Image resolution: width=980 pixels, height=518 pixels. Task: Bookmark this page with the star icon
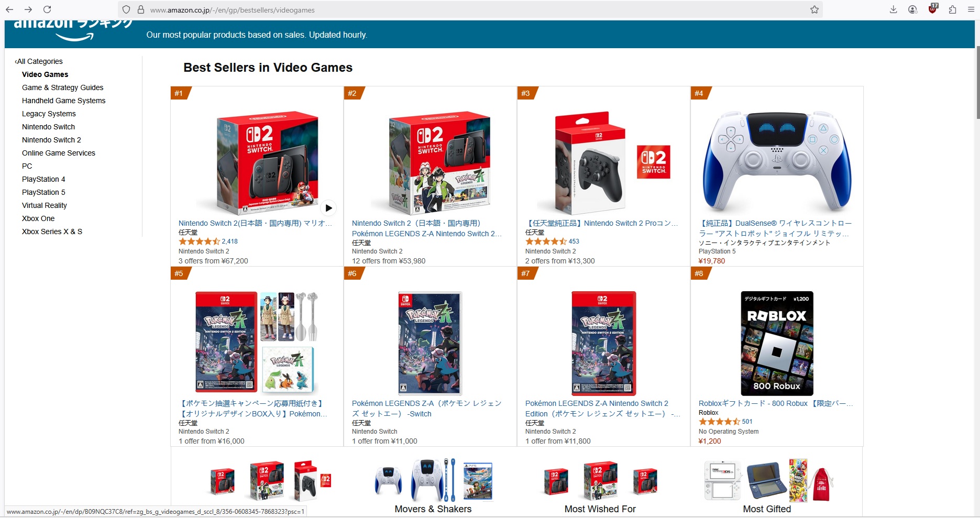[814, 9]
